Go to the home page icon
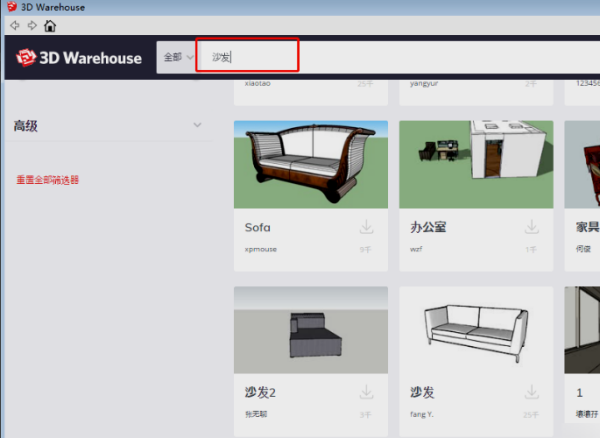Screen dimensions: 600x438 [x=50, y=26]
